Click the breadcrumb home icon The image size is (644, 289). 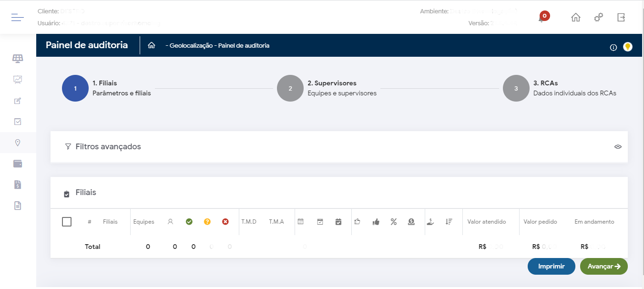tap(152, 46)
